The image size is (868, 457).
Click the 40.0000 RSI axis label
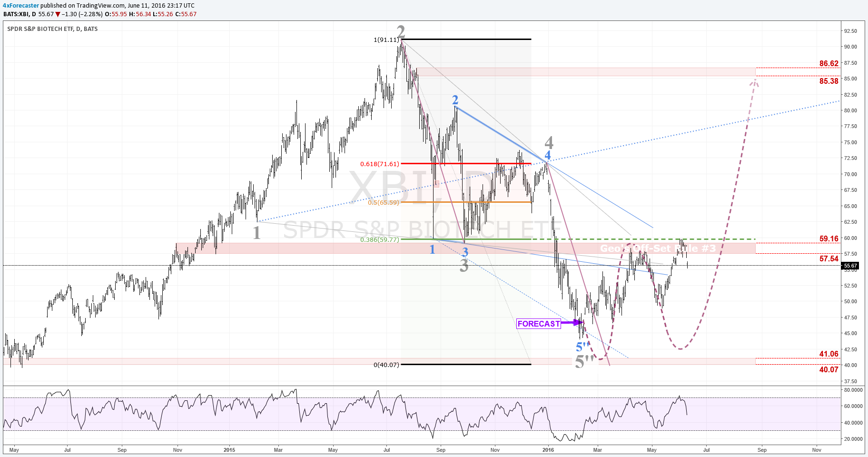coord(853,423)
